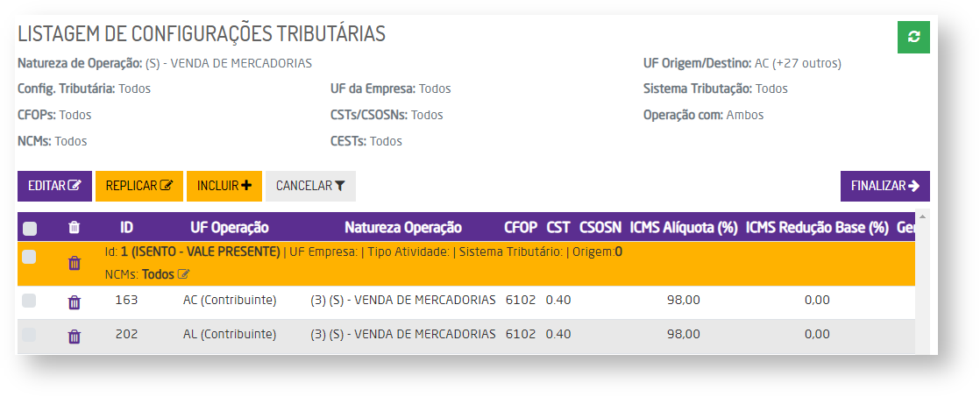Click the REPLICAR button
Viewport: 980px width, 397px height.
click(x=138, y=186)
